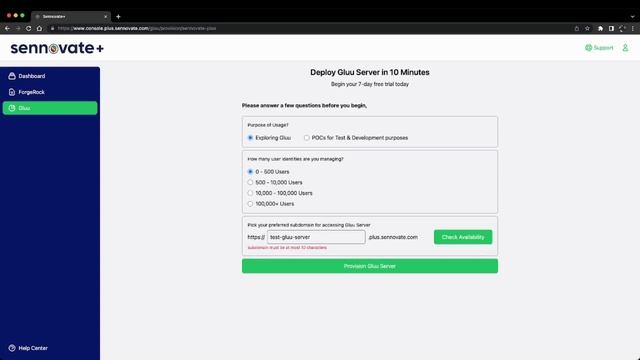Click 'Begin your 7-day free trial today' text
Viewport: 640px width, 360px height.
click(370, 84)
